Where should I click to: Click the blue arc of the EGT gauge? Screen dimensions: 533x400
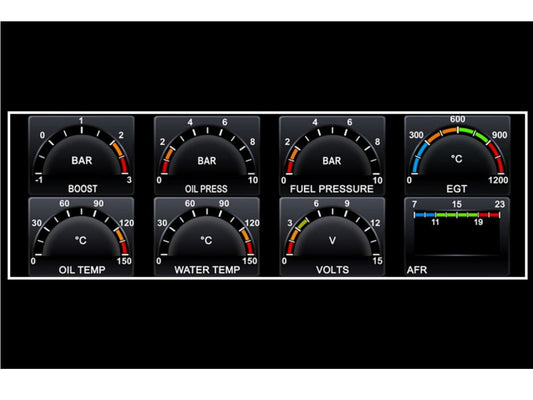click(x=418, y=157)
